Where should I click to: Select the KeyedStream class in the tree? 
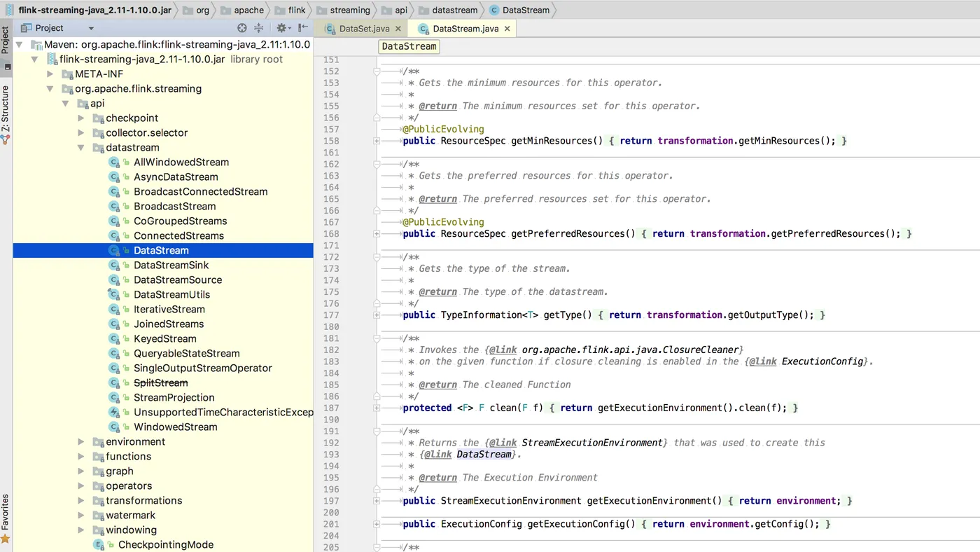point(165,338)
